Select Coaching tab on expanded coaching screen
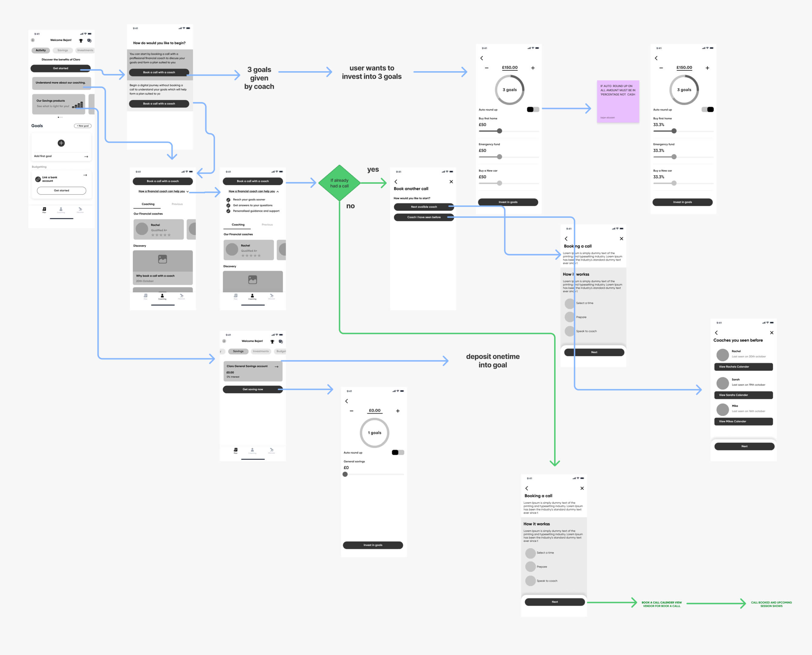This screenshot has height=655, width=812. pos(238,225)
